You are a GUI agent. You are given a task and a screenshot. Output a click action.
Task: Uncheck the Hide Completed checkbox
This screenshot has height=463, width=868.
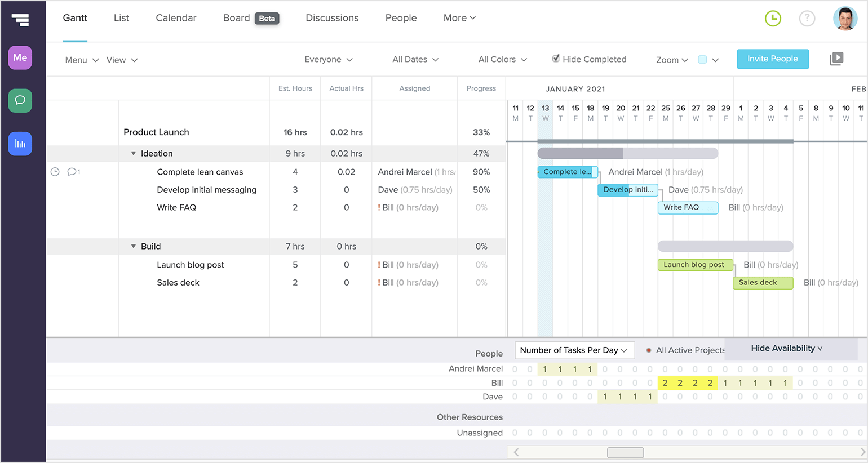click(x=556, y=59)
